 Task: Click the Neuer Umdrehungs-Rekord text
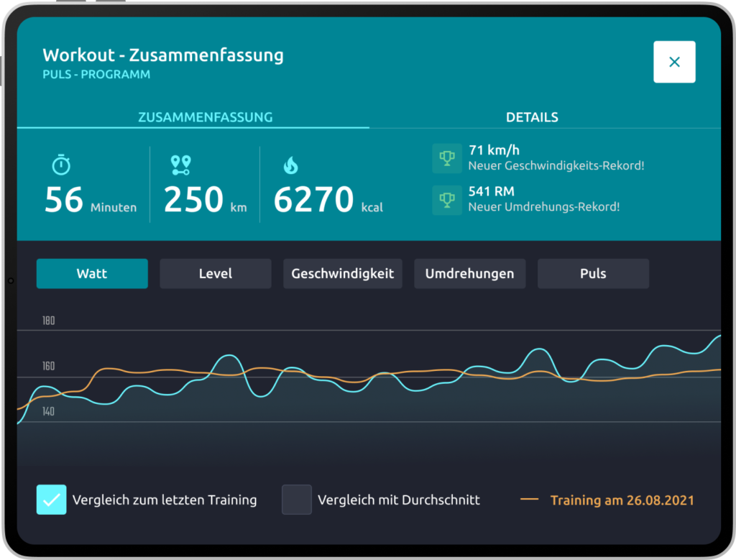(544, 207)
